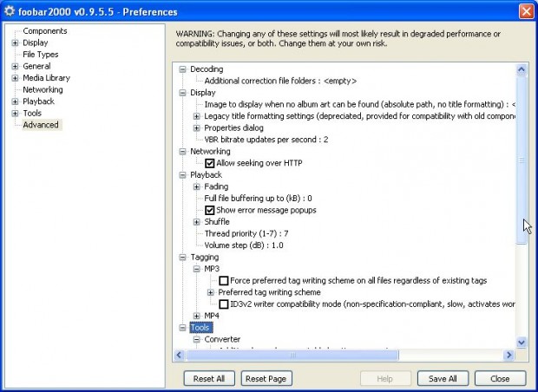Open the Networking page in left tree
This screenshot has height=392, width=538.
[43, 90]
